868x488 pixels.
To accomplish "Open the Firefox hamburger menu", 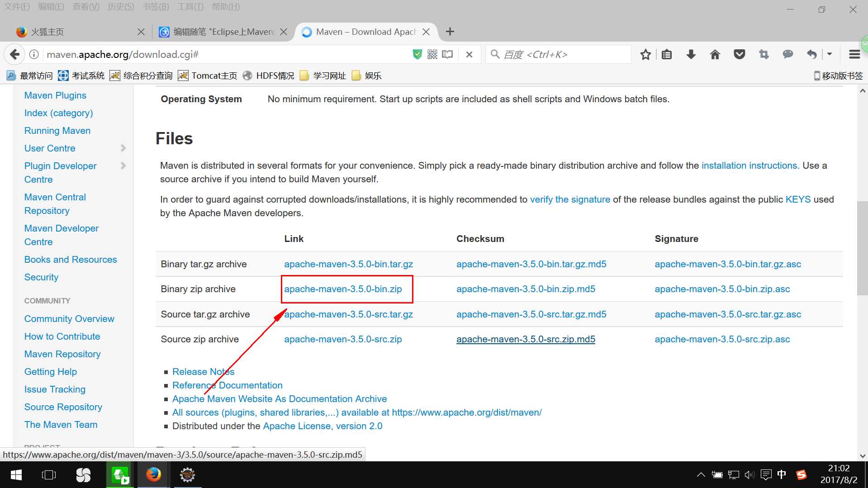I will [x=854, y=55].
